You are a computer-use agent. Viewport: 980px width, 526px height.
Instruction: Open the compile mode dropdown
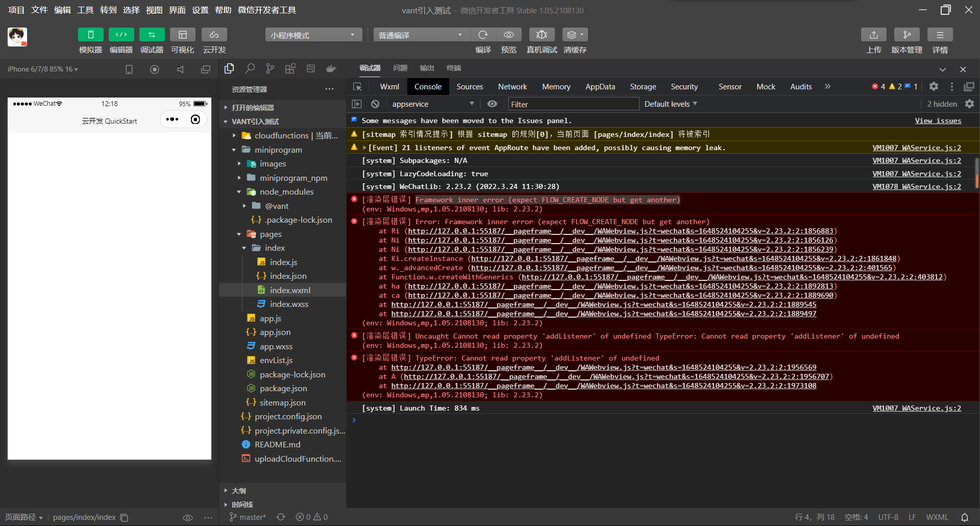[x=421, y=35]
